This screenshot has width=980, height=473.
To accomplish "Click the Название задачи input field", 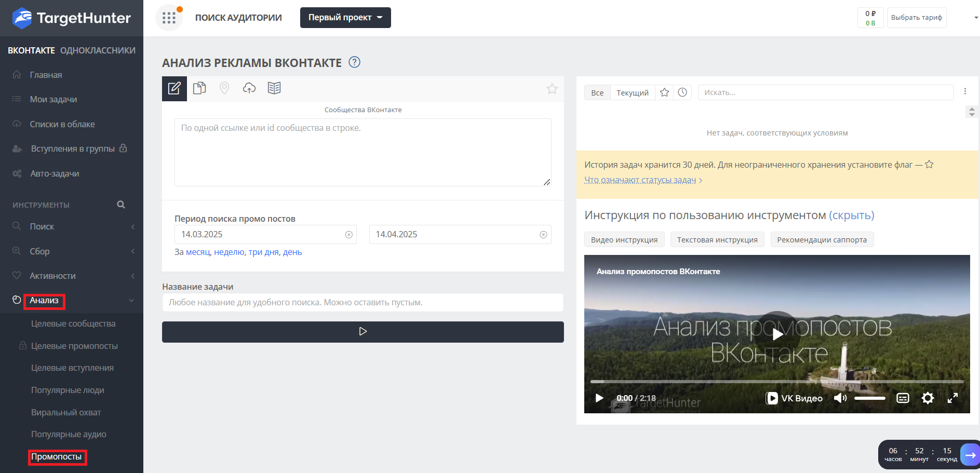I will click(363, 303).
